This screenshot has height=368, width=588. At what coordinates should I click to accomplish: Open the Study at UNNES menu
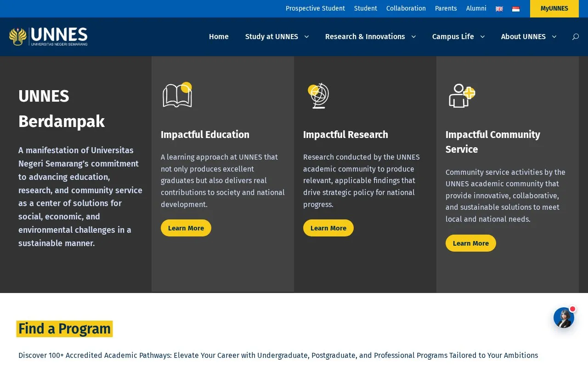[271, 37]
